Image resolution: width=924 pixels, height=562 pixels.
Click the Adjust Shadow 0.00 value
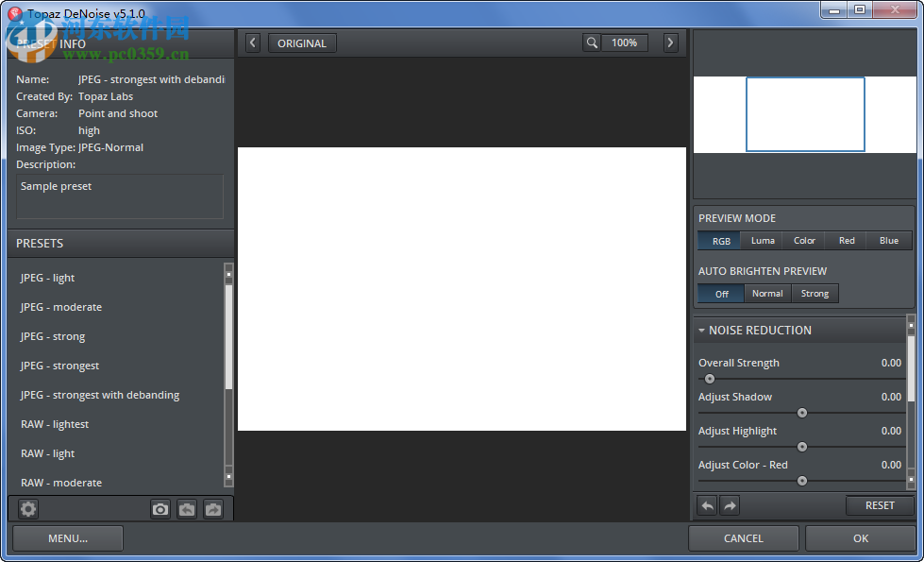tap(891, 397)
